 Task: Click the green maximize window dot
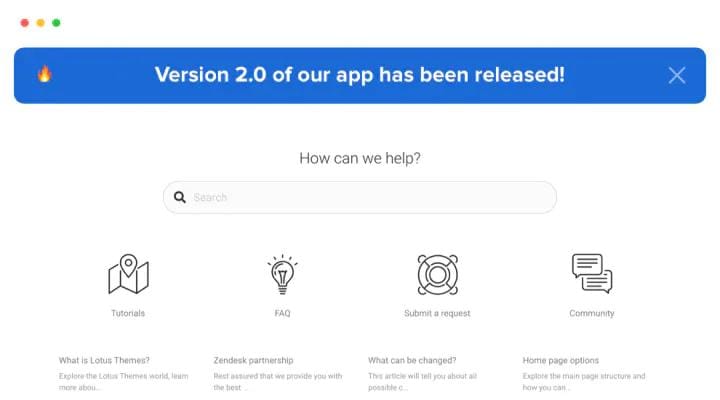[56, 23]
